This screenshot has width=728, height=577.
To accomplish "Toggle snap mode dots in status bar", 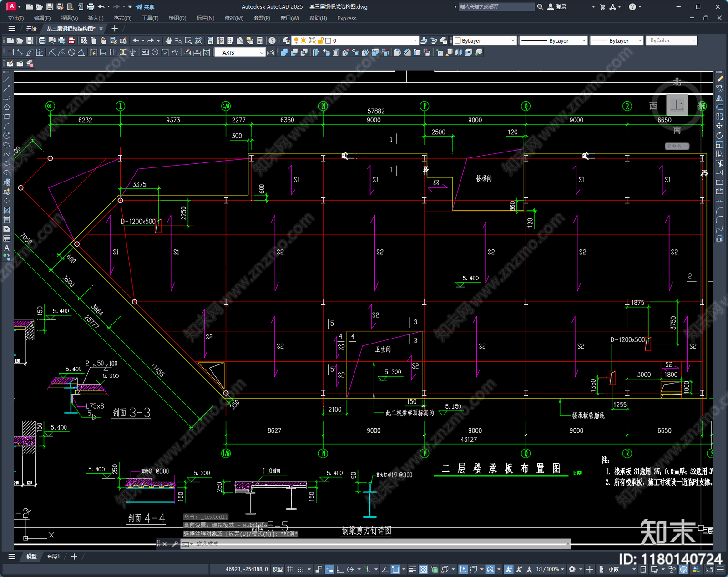I will [x=301, y=569].
